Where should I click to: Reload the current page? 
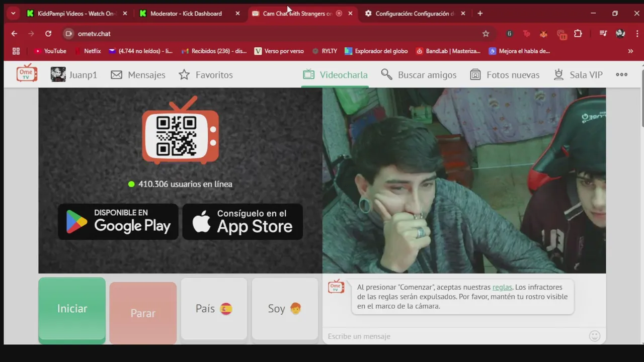(48, 34)
